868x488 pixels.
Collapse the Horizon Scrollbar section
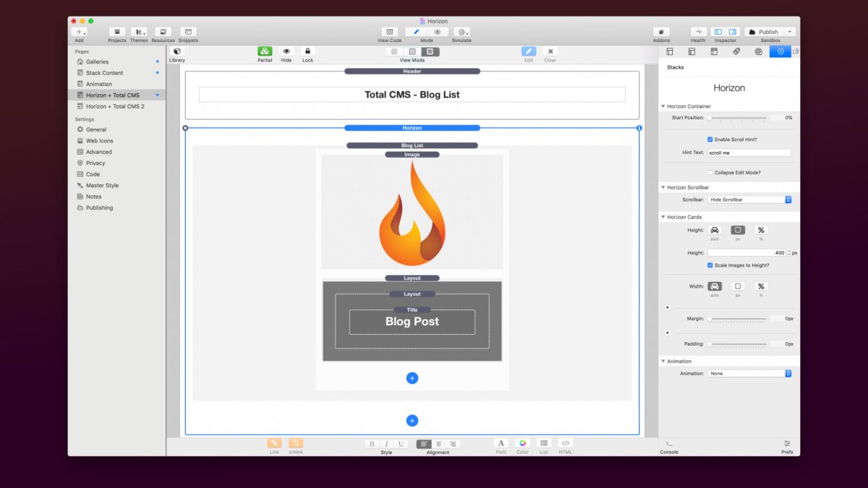point(663,187)
